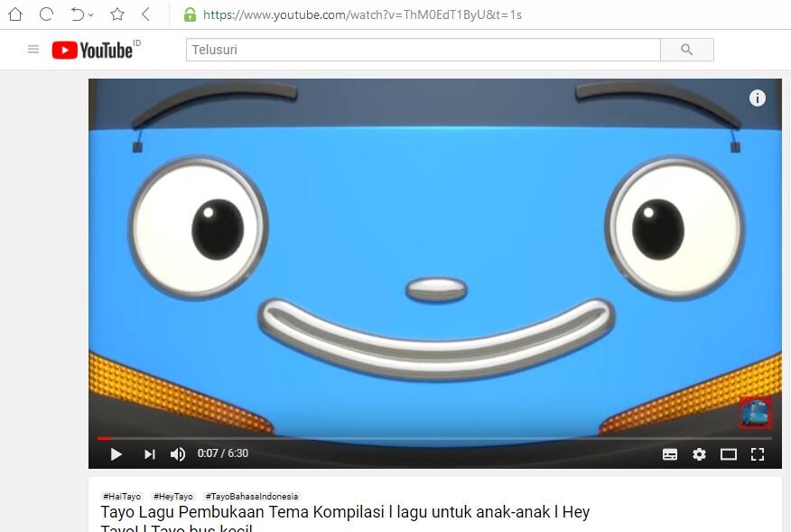This screenshot has height=532, width=791.
Task: Focus the Telusuri search box
Action: point(423,50)
